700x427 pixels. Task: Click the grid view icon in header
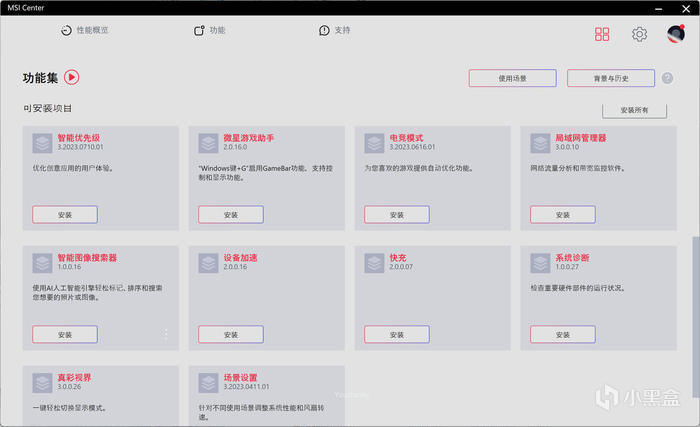tap(602, 34)
